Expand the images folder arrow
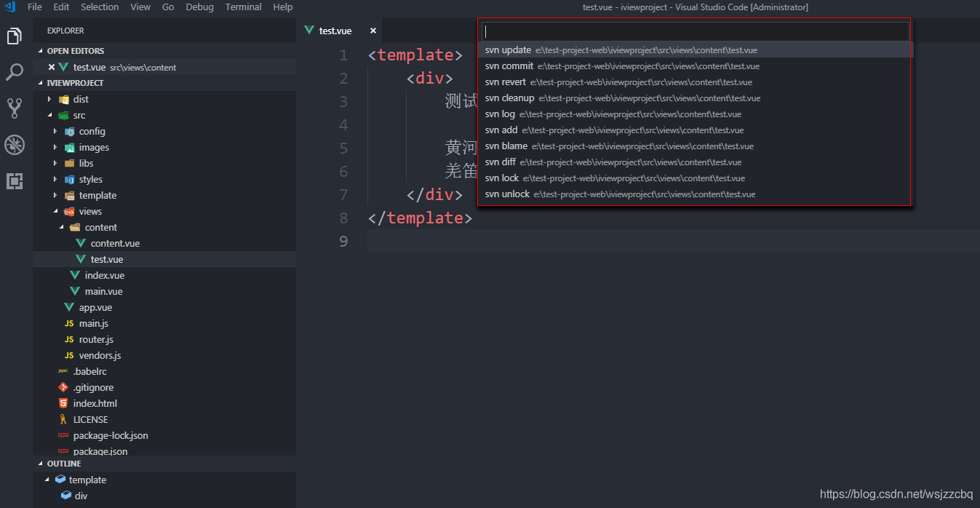Screen dimensions: 980x508 pyautogui.click(x=55, y=147)
